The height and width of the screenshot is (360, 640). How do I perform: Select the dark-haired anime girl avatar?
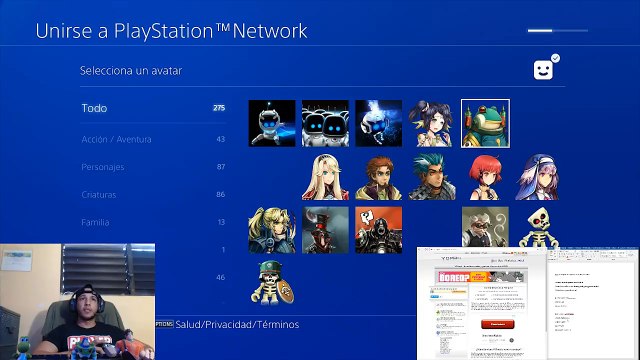432,123
